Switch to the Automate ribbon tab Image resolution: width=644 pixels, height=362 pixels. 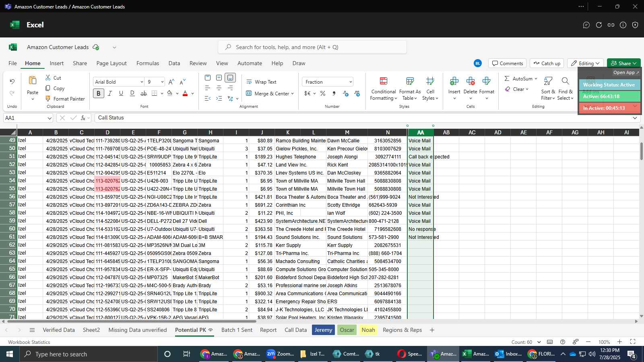click(x=250, y=63)
